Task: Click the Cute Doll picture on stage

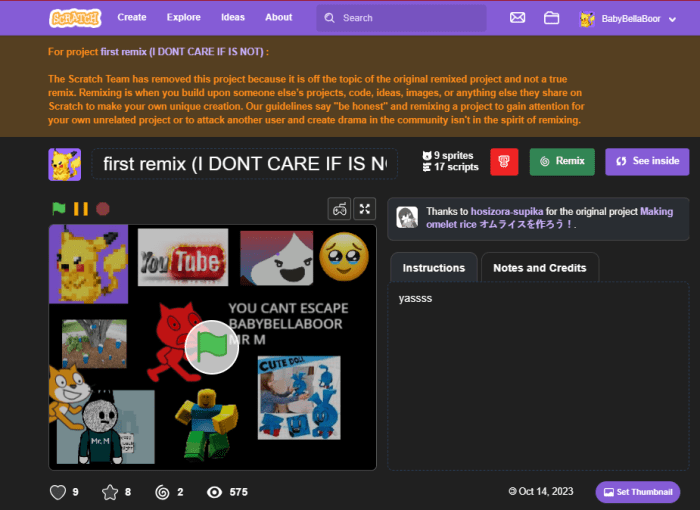Action: pos(299,397)
